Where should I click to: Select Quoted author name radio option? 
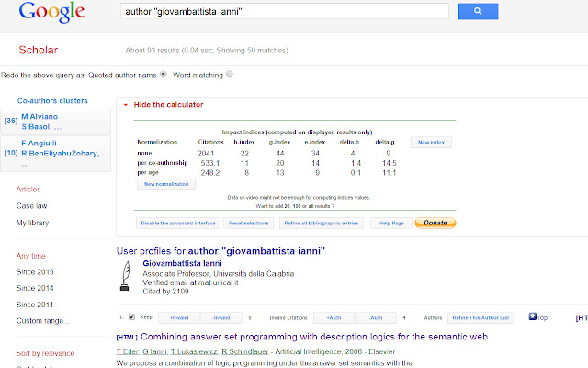pos(164,74)
